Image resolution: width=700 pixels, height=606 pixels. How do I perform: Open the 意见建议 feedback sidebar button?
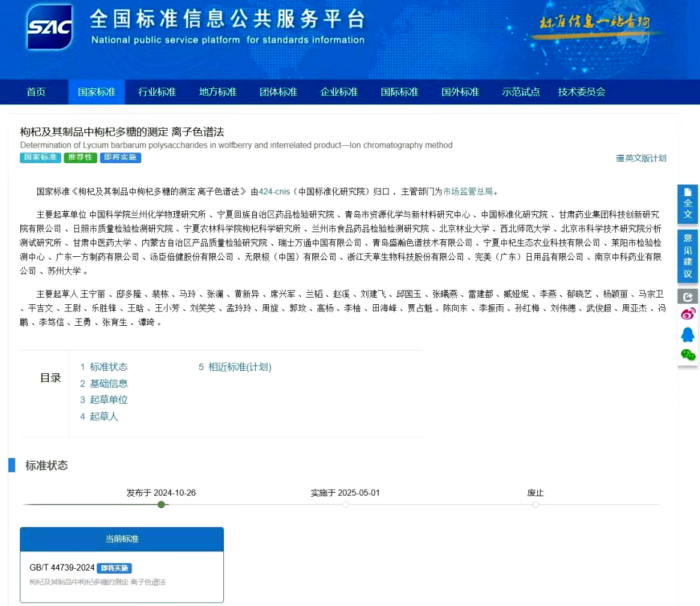pos(687,256)
